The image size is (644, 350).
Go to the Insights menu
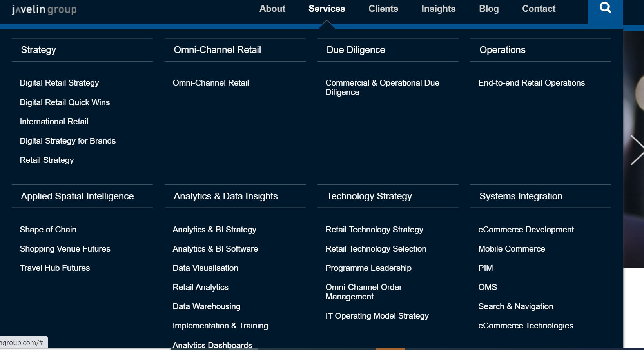[438, 9]
